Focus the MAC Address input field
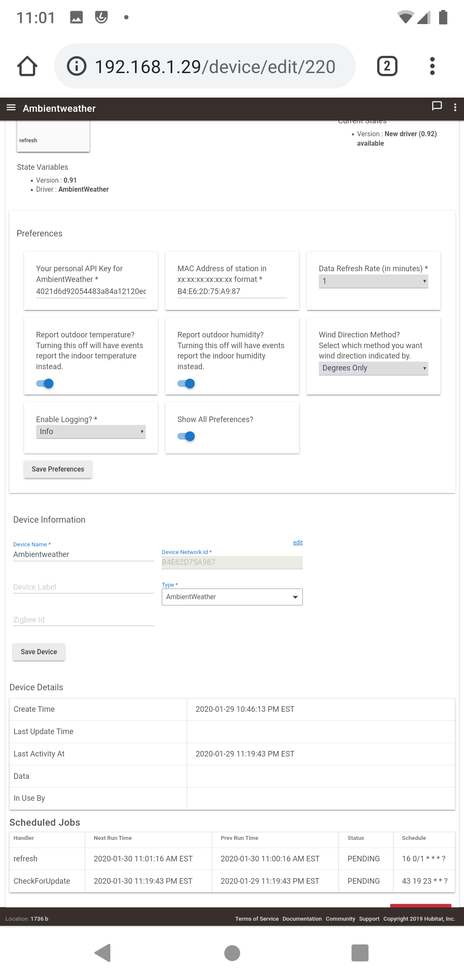 point(232,291)
